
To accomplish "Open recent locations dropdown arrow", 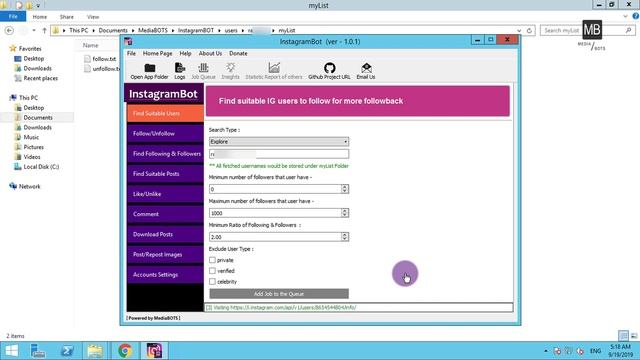I will (34, 31).
